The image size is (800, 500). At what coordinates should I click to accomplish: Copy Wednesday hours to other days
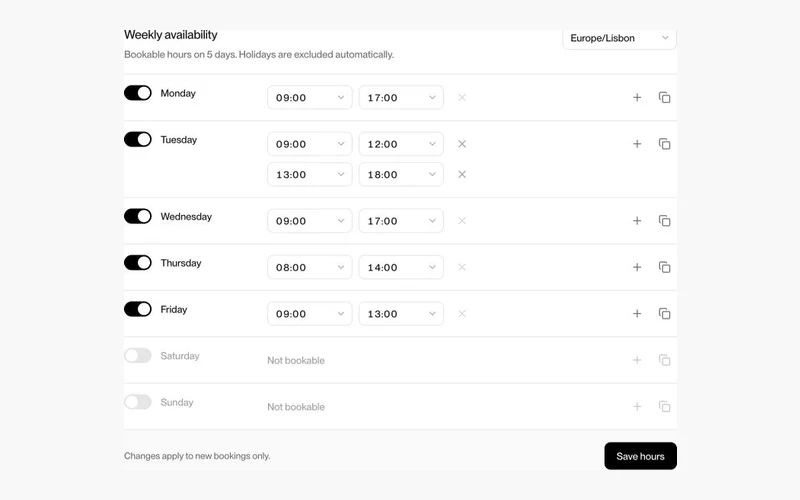[x=664, y=221]
